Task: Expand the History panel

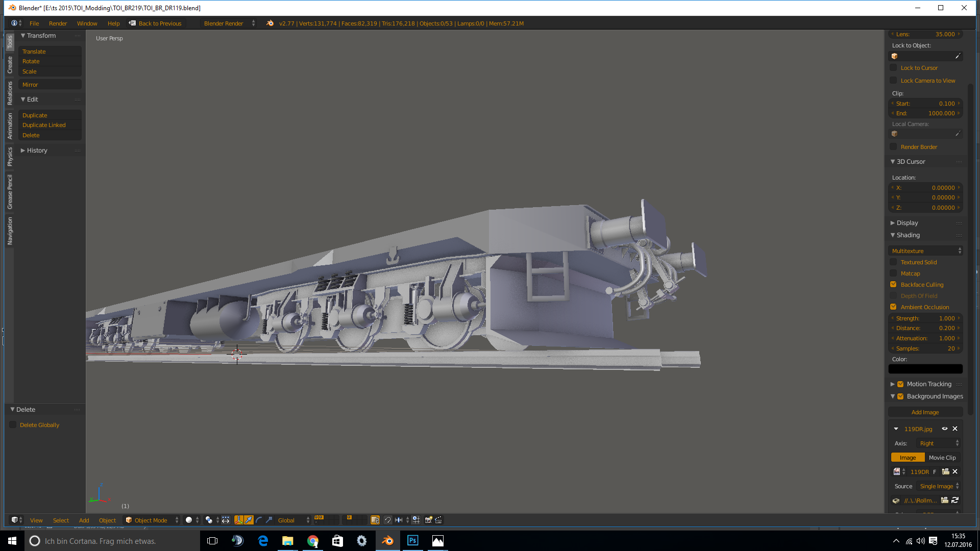Action: 36,151
